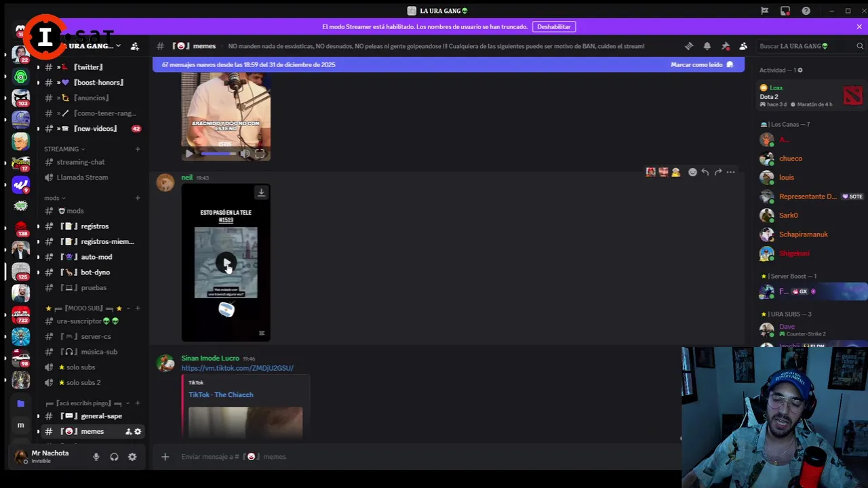Open the general-sape channel
Image resolution: width=868 pixels, height=488 pixels.
tap(92, 416)
